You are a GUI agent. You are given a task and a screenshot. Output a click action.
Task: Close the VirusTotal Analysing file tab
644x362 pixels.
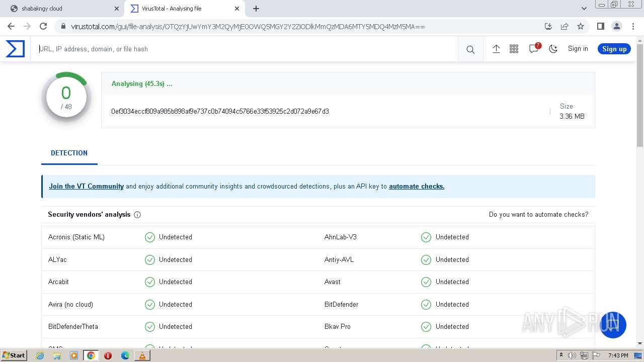pos(237,9)
